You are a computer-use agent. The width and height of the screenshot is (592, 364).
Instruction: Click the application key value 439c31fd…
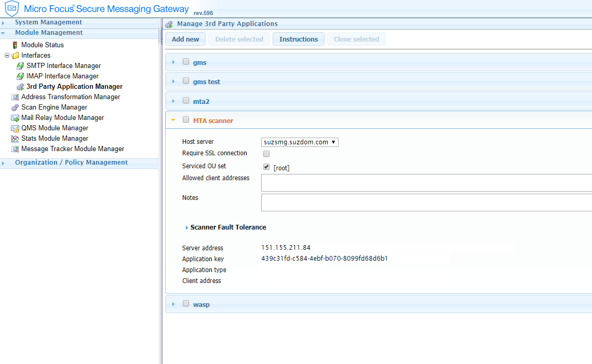(x=325, y=259)
